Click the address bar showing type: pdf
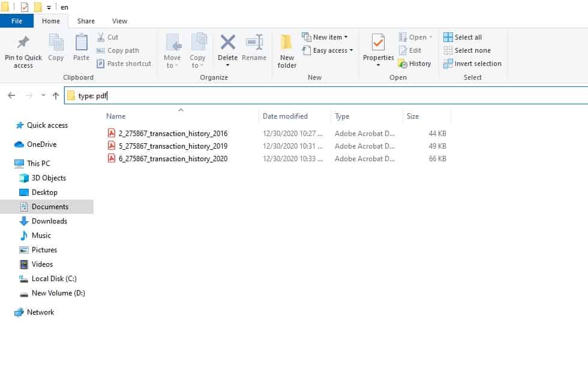 [x=324, y=96]
